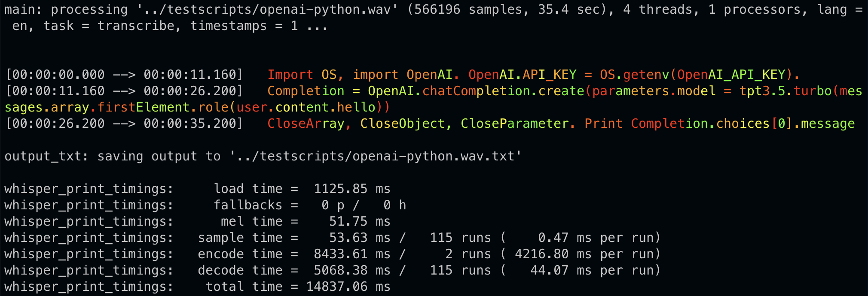Select timestamp range starting at 00:00:00.000
868x296 pixels.
point(124,75)
